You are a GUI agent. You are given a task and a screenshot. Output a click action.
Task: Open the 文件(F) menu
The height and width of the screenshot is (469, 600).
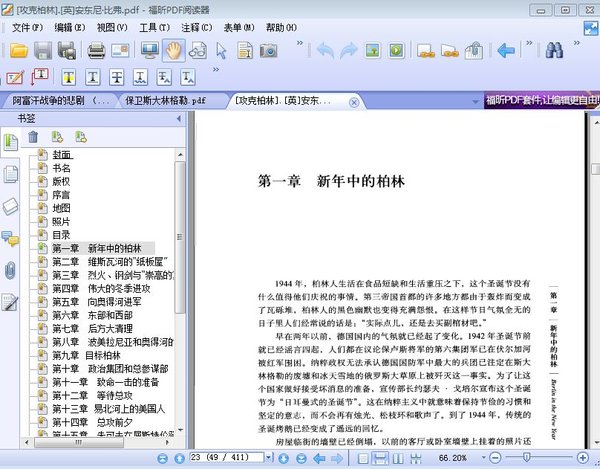(27, 28)
